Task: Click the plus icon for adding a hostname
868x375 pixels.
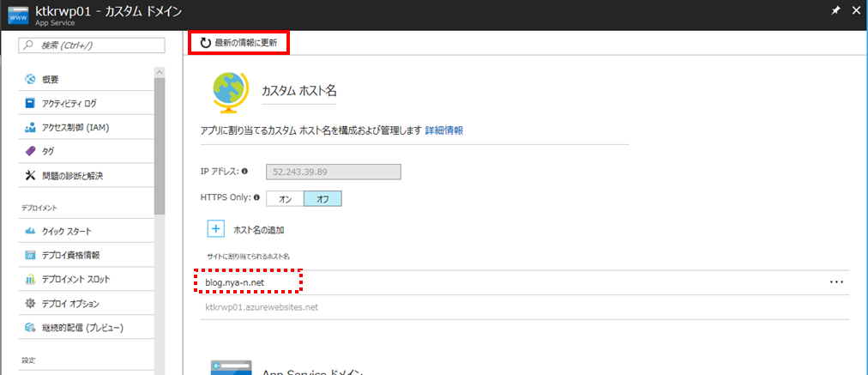Action: click(216, 228)
